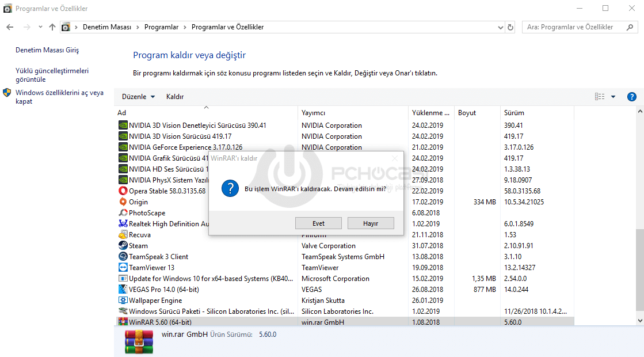Click the Update for Windows 10 icon

tap(123, 279)
